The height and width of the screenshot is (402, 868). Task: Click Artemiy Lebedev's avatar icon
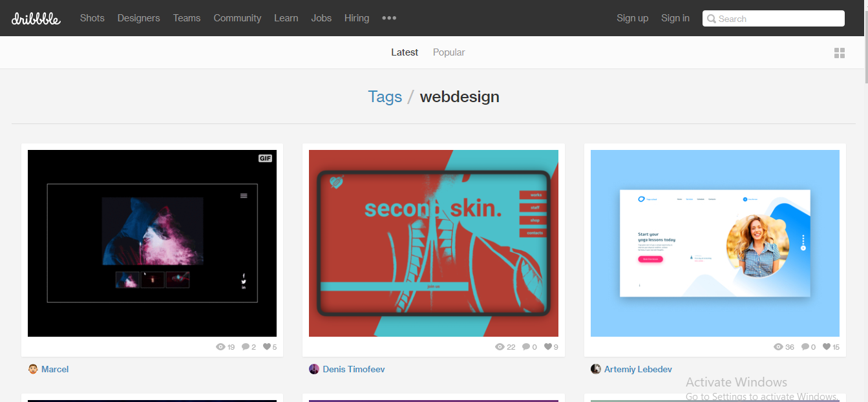click(x=595, y=368)
